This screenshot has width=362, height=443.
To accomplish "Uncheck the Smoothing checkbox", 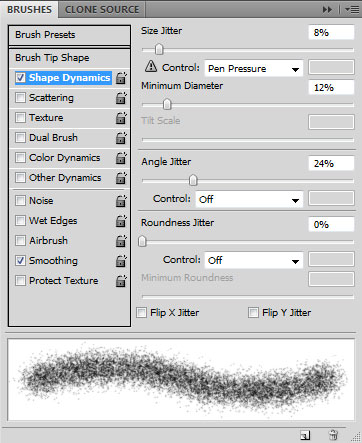I will click(x=20, y=261).
